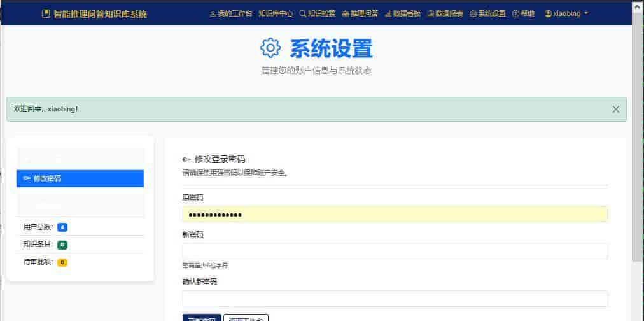
Task: Select 系统设置 in the top navbar
Action: coord(487,13)
